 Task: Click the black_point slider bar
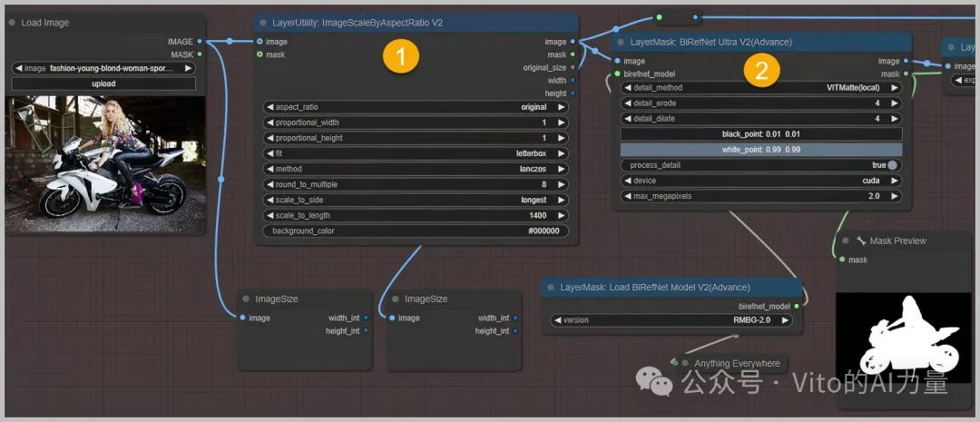pos(761,134)
